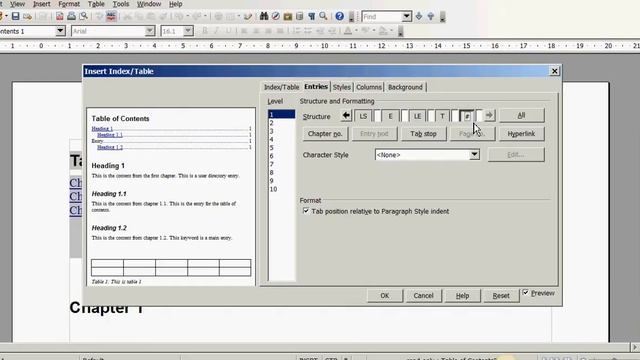Open the Tools menu
The width and height of the screenshot is (640, 360).
tap(121, 4)
